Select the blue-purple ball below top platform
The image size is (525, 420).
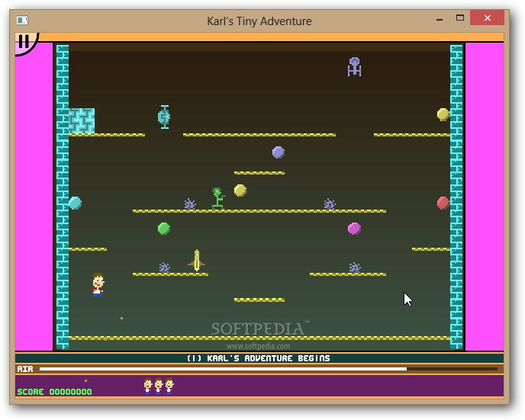coord(279,152)
